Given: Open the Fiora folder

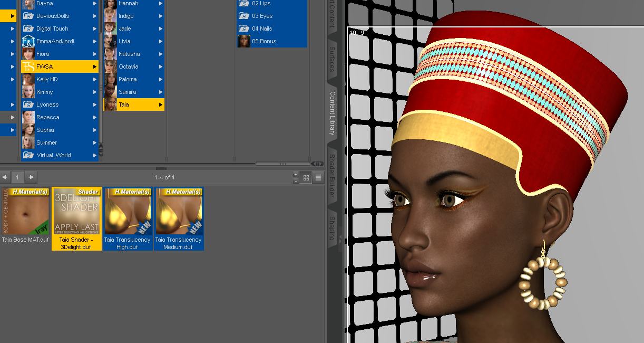Looking at the screenshot, I should coord(60,54).
